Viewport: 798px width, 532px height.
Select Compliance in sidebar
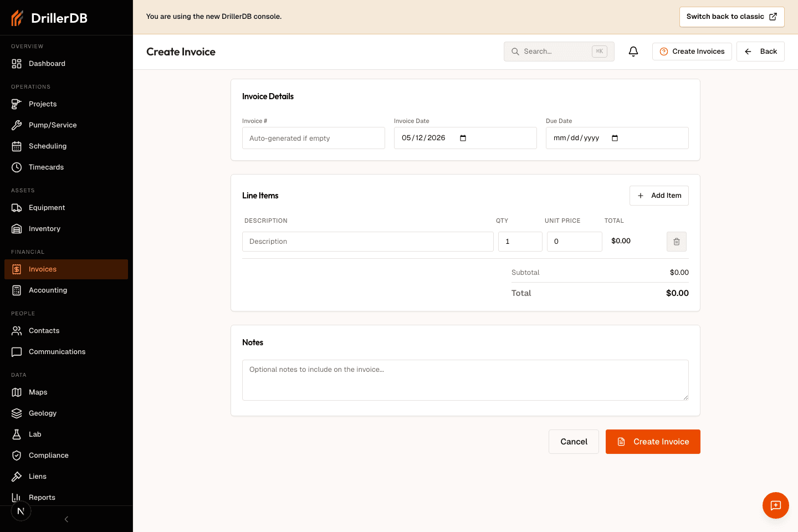[x=66, y=456]
